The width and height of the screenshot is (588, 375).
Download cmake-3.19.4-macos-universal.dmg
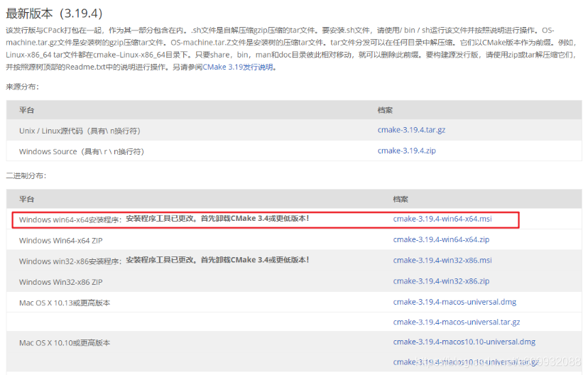click(454, 302)
